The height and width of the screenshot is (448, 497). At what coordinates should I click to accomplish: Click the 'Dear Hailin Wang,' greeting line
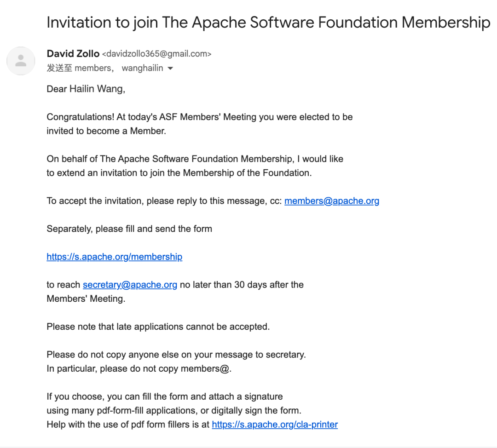(x=86, y=89)
